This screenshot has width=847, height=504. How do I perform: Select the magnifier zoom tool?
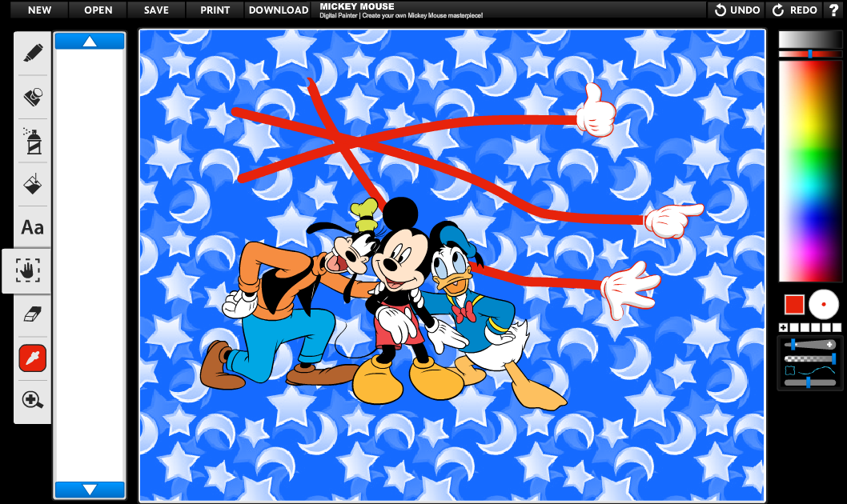click(x=32, y=400)
